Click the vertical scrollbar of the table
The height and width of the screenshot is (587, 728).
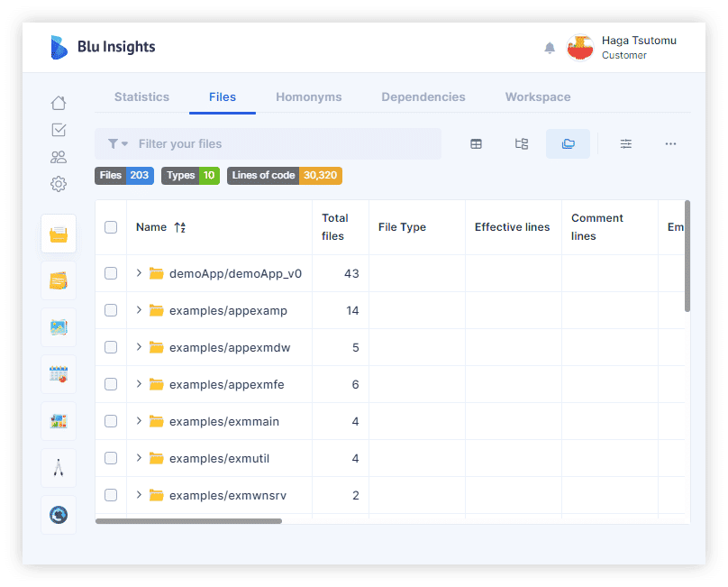(x=687, y=256)
